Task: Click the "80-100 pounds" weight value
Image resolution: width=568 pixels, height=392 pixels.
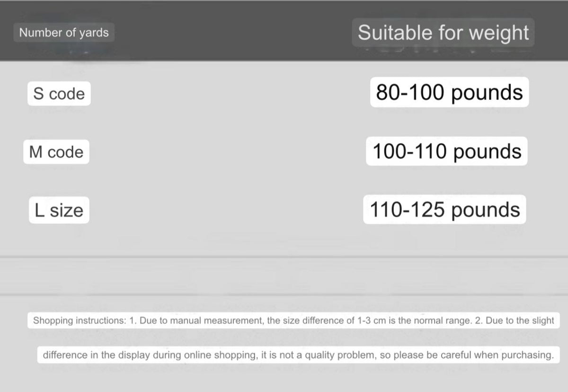Action: (449, 92)
